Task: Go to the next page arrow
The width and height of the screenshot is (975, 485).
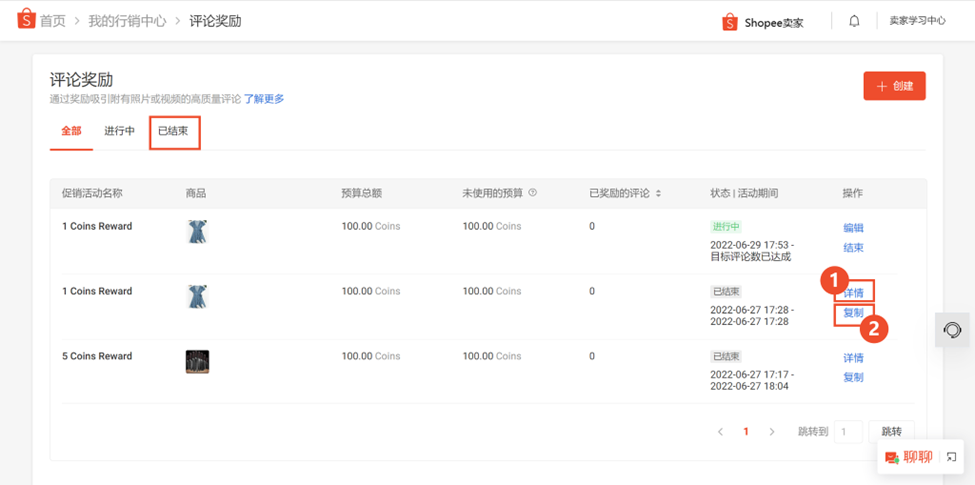Action: [771, 432]
